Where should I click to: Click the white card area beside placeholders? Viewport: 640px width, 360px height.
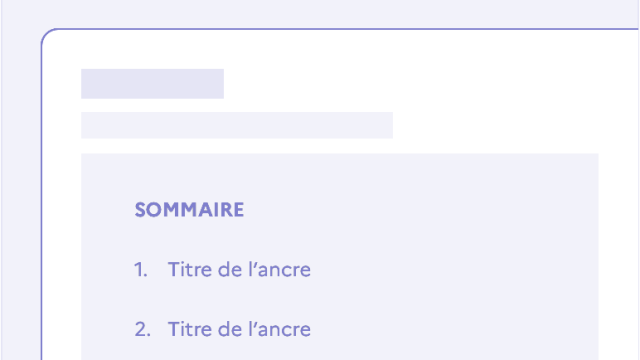pyautogui.click(x=510, y=90)
